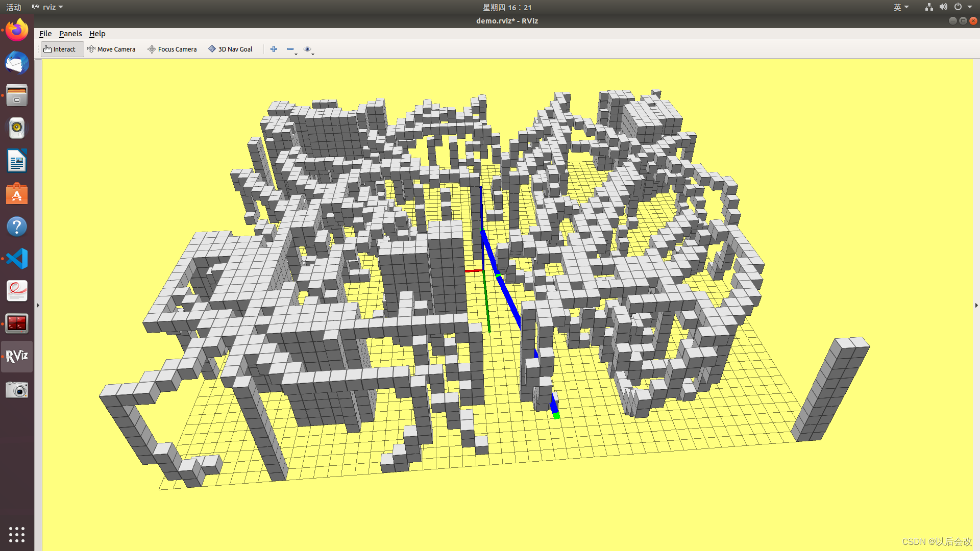Show applications grid button
This screenshot has height=551, width=980.
pos(17,534)
